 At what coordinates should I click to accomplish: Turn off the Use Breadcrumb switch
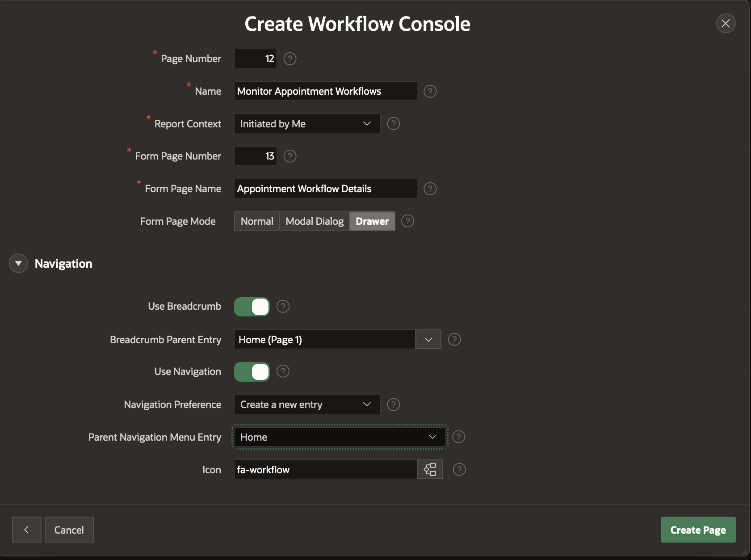pos(252,307)
